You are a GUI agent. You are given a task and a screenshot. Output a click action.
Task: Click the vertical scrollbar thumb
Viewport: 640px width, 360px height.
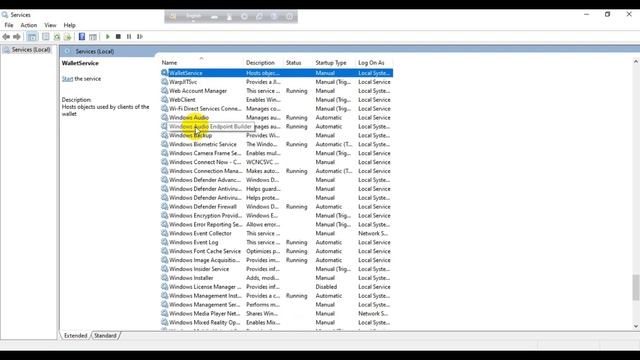coord(636,287)
